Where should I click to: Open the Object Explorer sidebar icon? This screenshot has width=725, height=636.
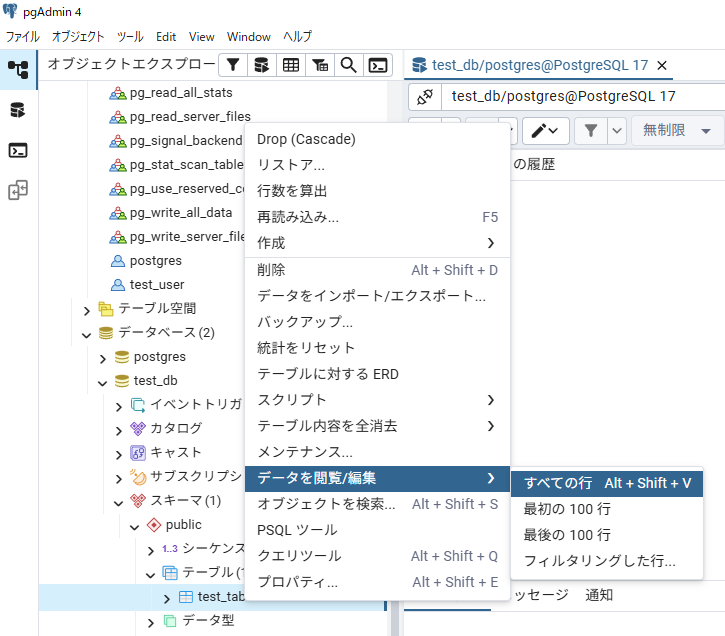[x=18, y=69]
